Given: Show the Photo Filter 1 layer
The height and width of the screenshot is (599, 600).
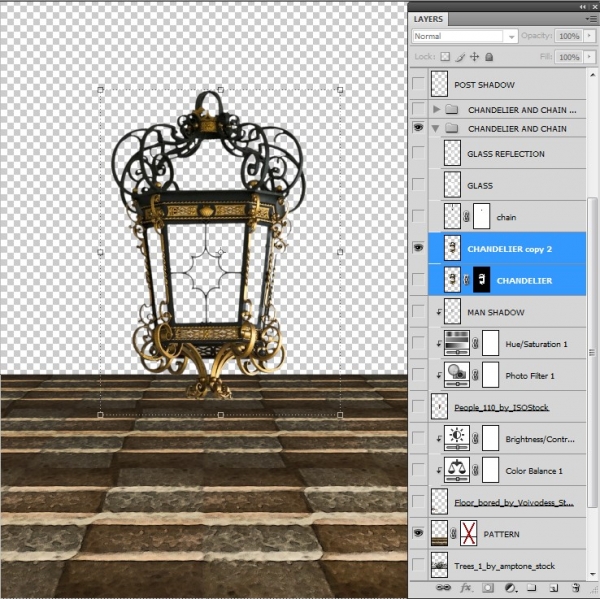Looking at the screenshot, I should (418, 375).
